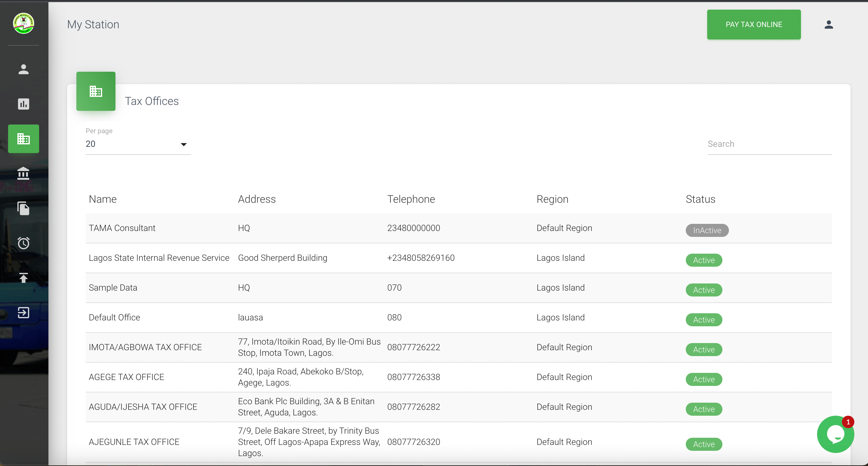This screenshot has width=868, height=466.
Task: Open the user account icon at top right
Action: 829,25
